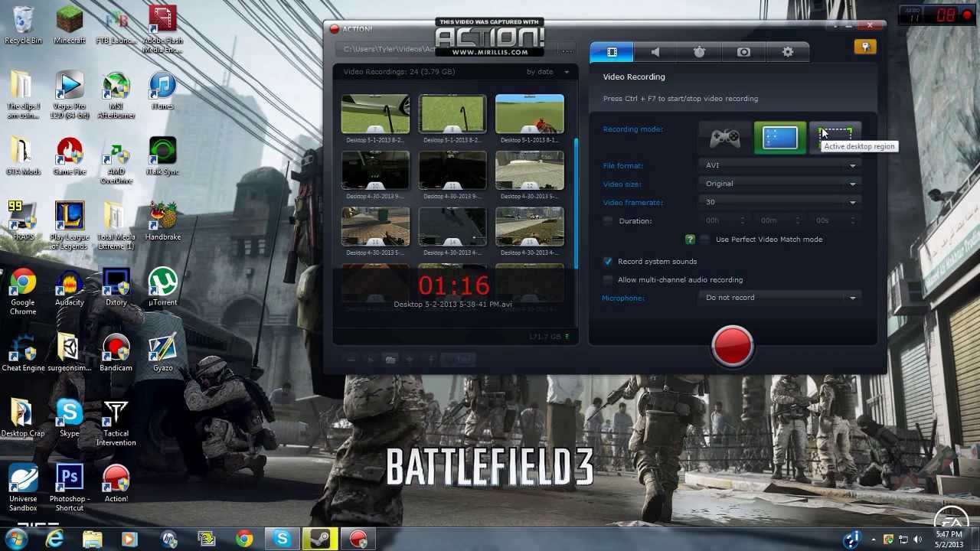Toggle Use Perfect Video Match mode checkbox
This screenshot has height=551, width=980.
(704, 240)
